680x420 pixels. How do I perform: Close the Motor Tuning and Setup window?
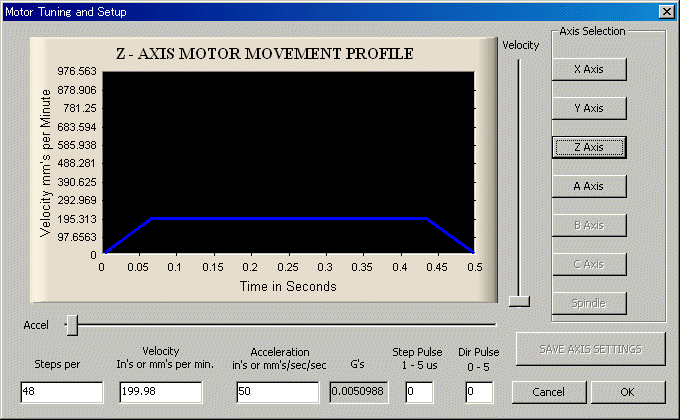667,12
